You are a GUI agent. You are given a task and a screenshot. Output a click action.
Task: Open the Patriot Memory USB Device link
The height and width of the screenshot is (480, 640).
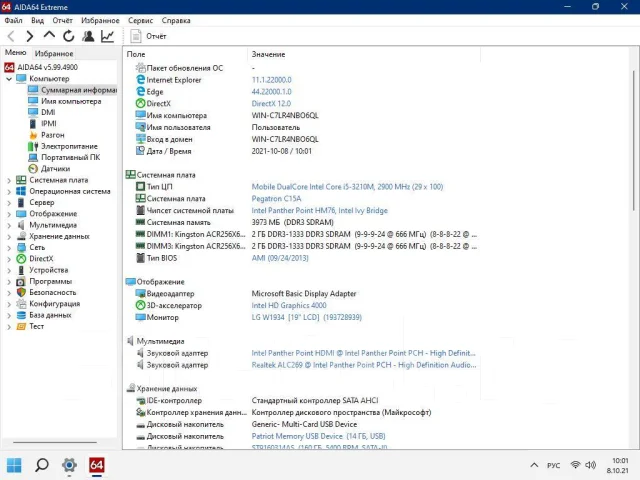point(318,436)
